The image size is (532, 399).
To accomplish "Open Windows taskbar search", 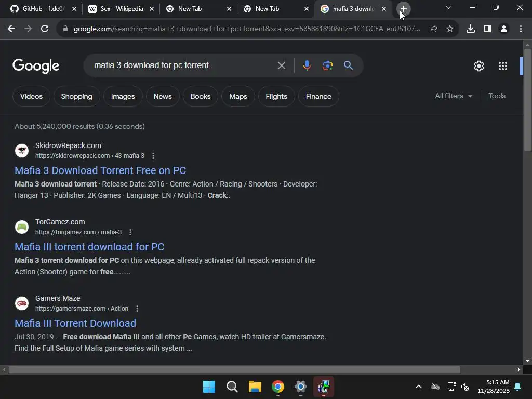I will pos(232,387).
